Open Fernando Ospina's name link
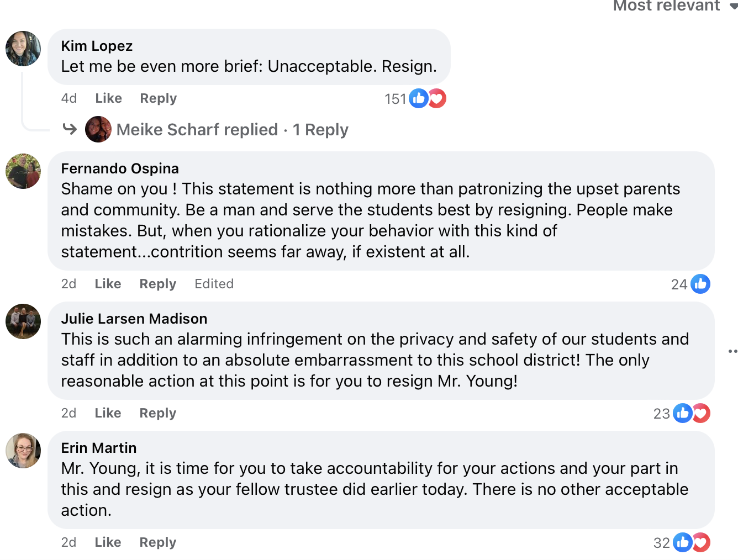The height and width of the screenshot is (560, 738). point(120,168)
